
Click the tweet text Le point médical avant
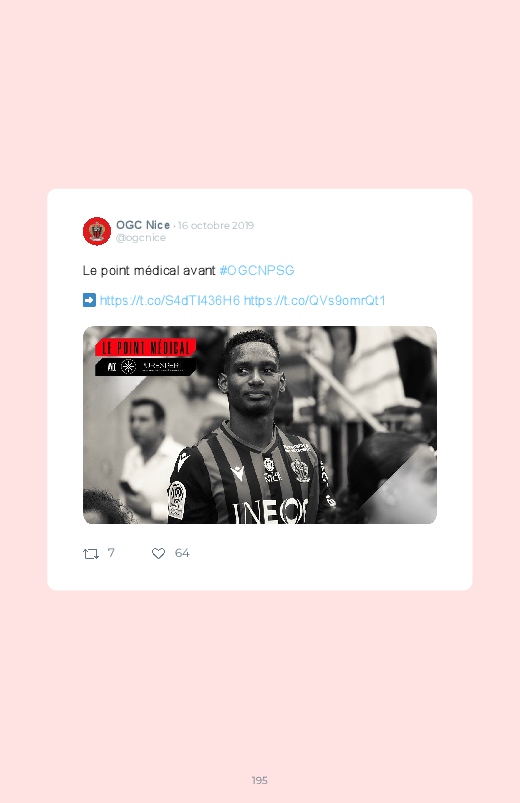(x=149, y=270)
